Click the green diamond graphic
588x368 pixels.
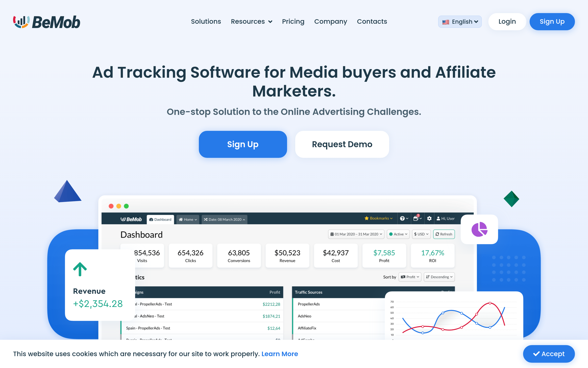coord(511,199)
